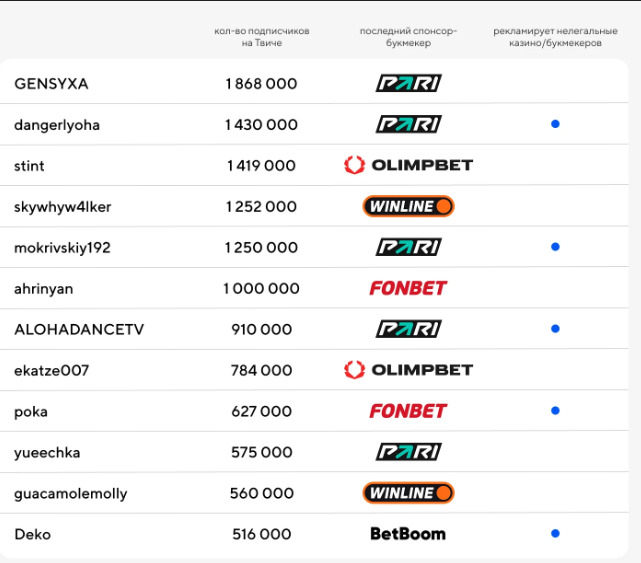Select the streamer name guacamolemolly

[x=71, y=493]
